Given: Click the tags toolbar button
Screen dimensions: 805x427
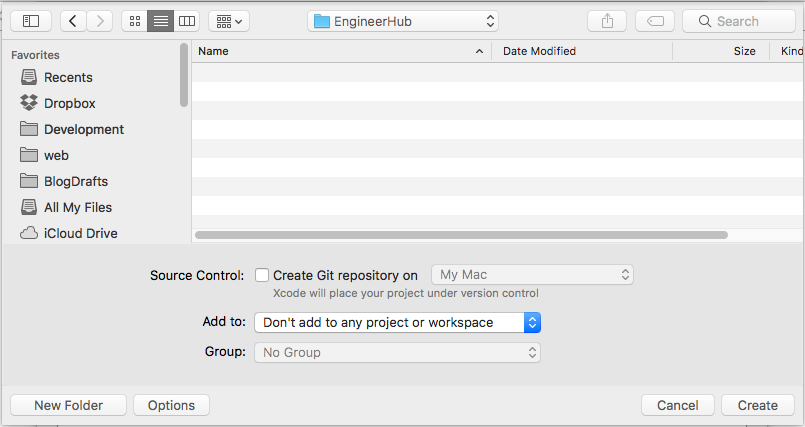Looking at the screenshot, I should (x=655, y=21).
